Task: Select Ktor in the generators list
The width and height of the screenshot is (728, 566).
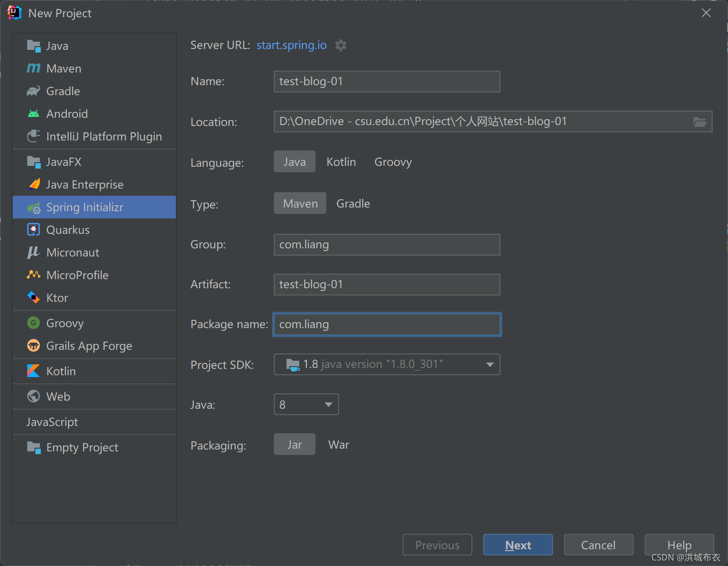Action: pyautogui.click(x=94, y=298)
